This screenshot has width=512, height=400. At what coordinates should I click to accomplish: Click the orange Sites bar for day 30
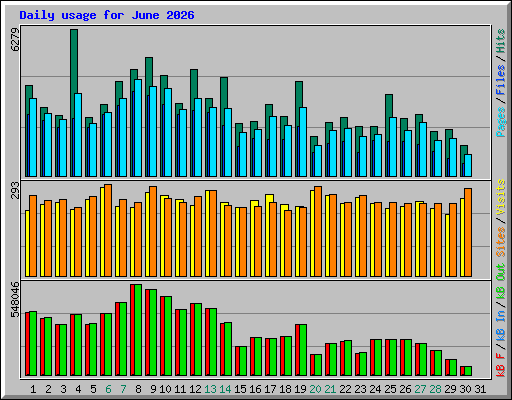click(x=468, y=233)
